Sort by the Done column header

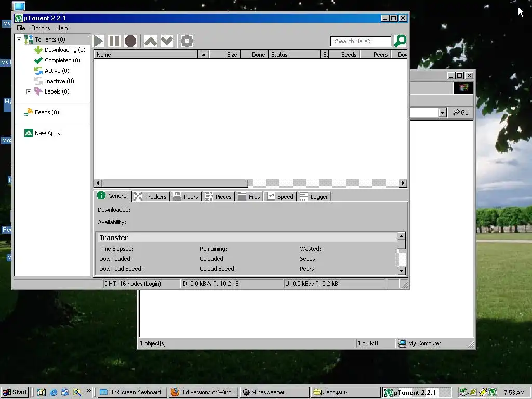(255, 54)
